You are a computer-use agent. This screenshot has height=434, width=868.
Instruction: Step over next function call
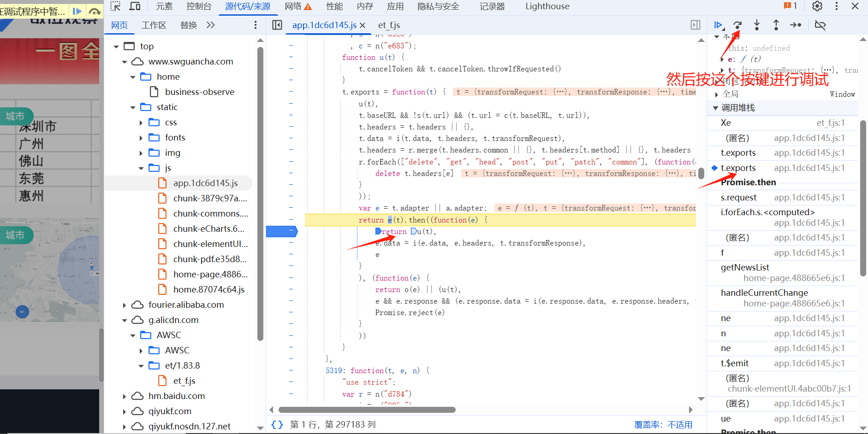click(737, 25)
